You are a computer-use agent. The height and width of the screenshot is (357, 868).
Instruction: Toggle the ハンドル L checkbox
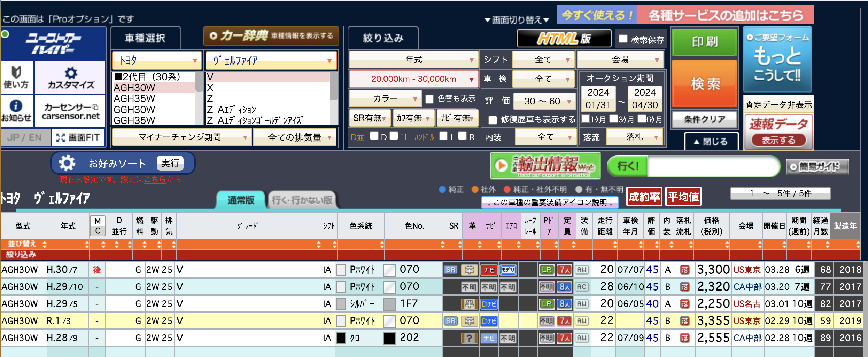coord(443,136)
